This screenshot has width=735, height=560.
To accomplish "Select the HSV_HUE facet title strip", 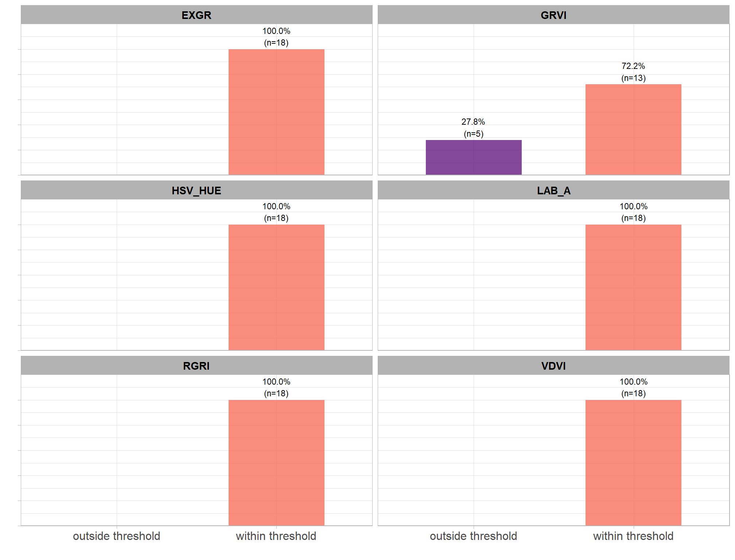I will (x=197, y=190).
